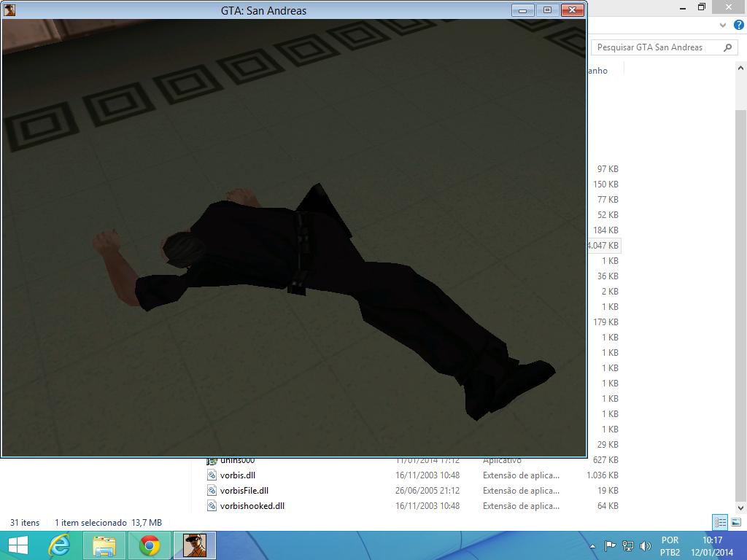Open File Explorer help icon
This screenshot has width=747, height=560.
pos(738,26)
